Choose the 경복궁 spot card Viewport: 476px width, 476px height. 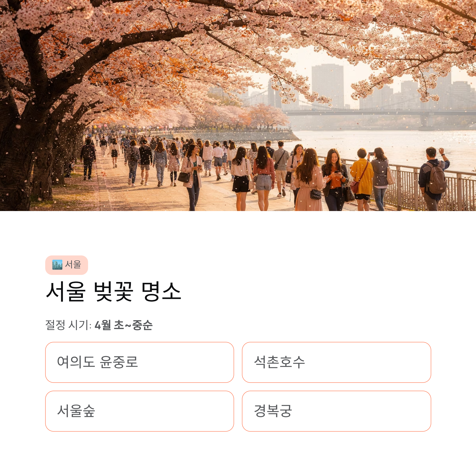coord(337,411)
